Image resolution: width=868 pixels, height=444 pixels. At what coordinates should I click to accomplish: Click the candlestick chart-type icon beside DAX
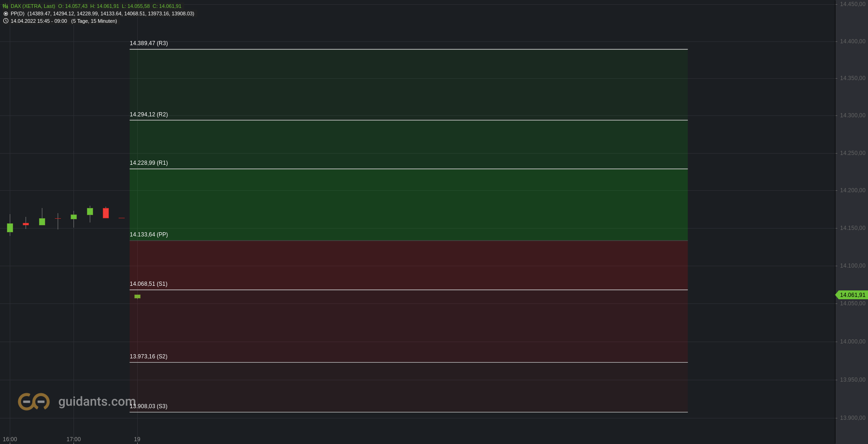point(6,6)
